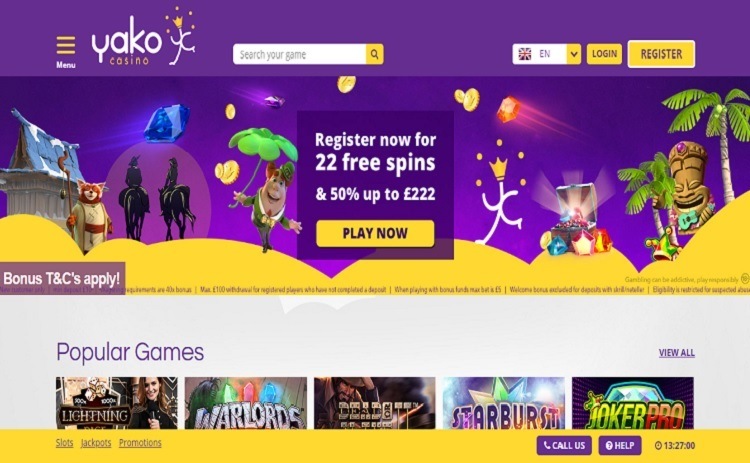Image resolution: width=750 pixels, height=463 pixels.
Task: Click the yellow REGISTER button
Action: click(661, 54)
